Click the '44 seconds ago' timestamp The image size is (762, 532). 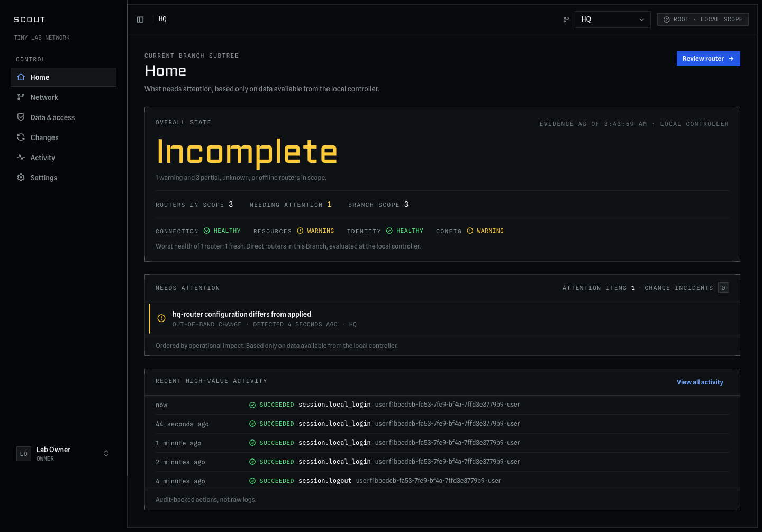tap(182, 424)
